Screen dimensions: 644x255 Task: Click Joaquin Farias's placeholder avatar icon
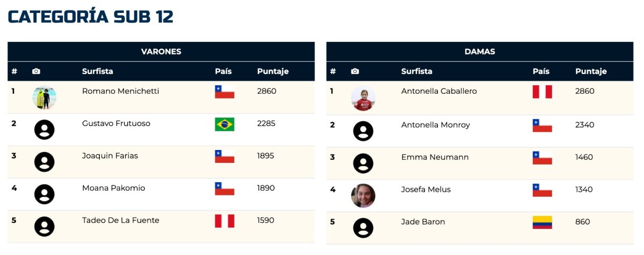(x=45, y=162)
